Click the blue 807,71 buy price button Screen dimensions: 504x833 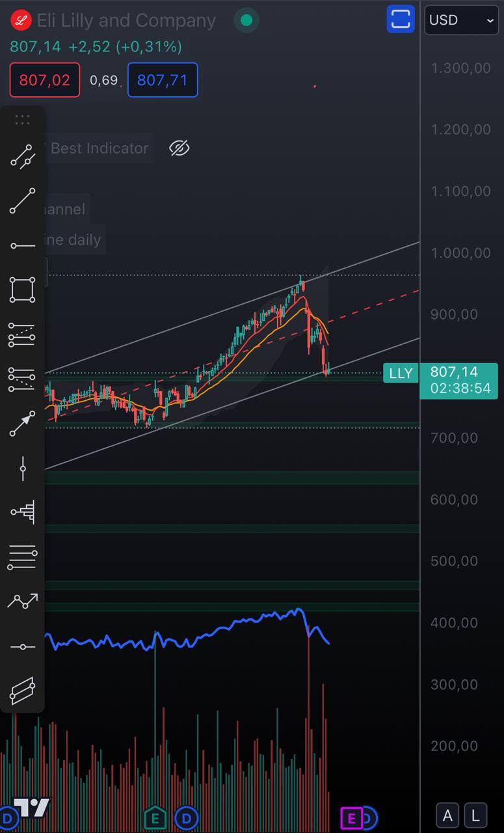click(x=163, y=80)
